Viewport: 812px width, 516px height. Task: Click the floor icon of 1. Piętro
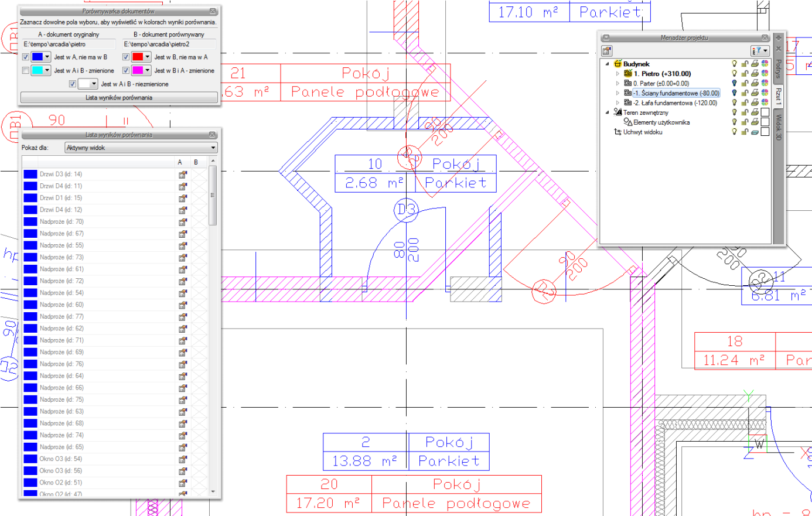628,74
